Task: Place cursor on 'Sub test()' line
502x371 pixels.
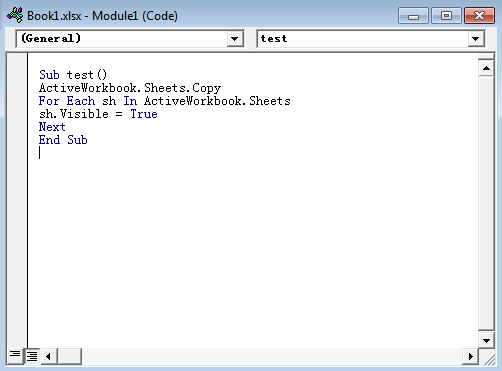Action: [73, 75]
